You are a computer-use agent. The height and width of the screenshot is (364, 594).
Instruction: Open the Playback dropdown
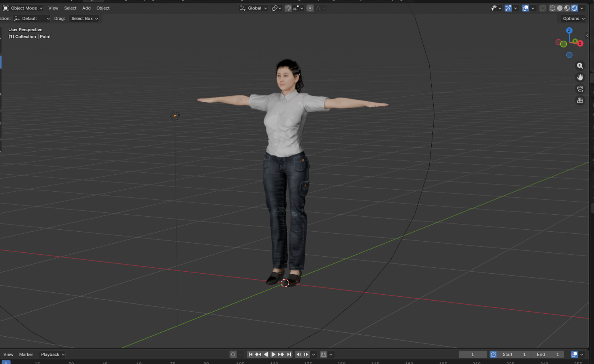pyautogui.click(x=52, y=354)
